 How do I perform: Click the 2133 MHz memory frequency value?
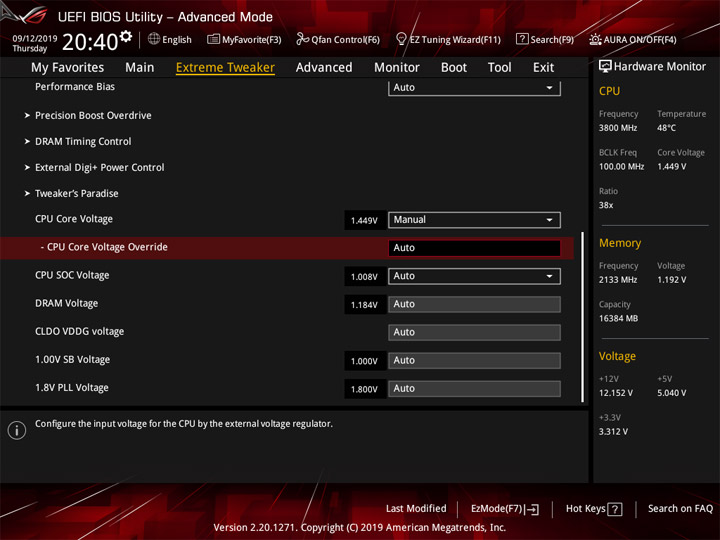click(x=618, y=280)
